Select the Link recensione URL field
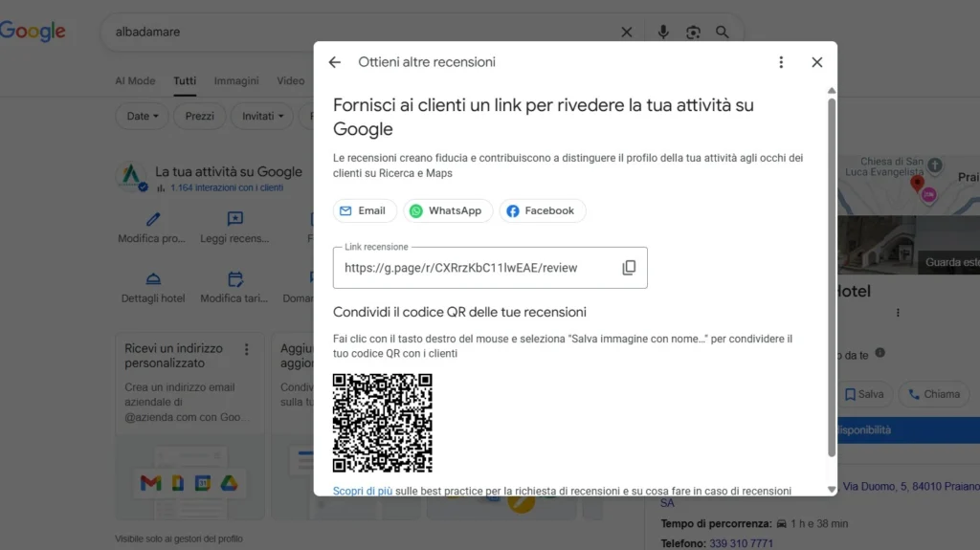The width and height of the screenshot is (980, 550). 490,268
